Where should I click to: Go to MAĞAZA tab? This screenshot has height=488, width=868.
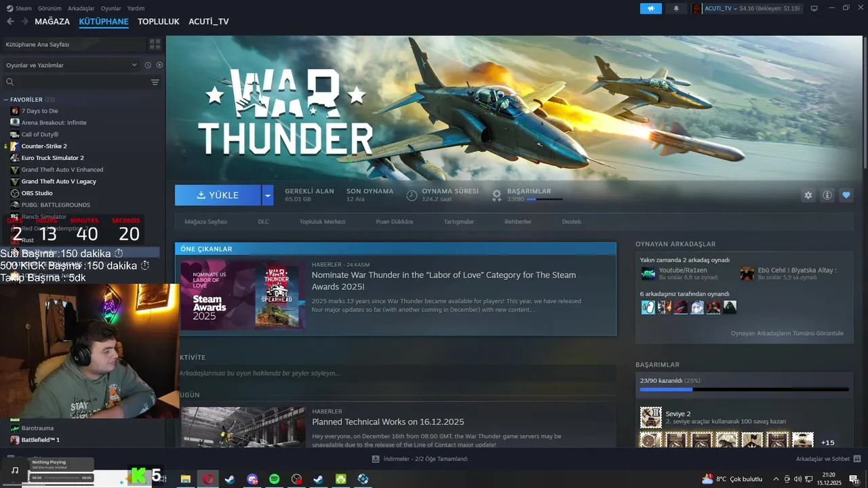(x=52, y=22)
